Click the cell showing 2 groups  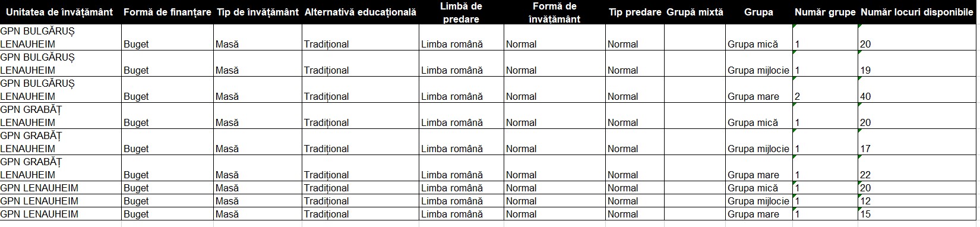(x=825, y=90)
